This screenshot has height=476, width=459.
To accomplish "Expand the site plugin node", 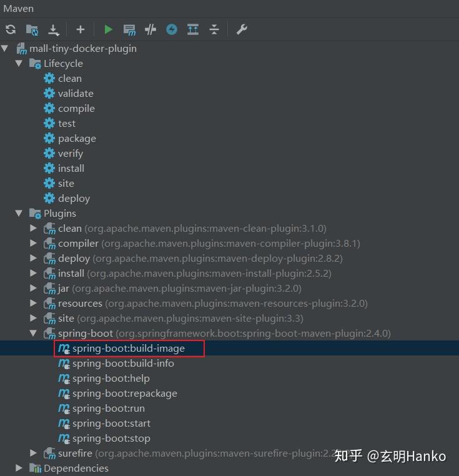I will coord(33,318).
